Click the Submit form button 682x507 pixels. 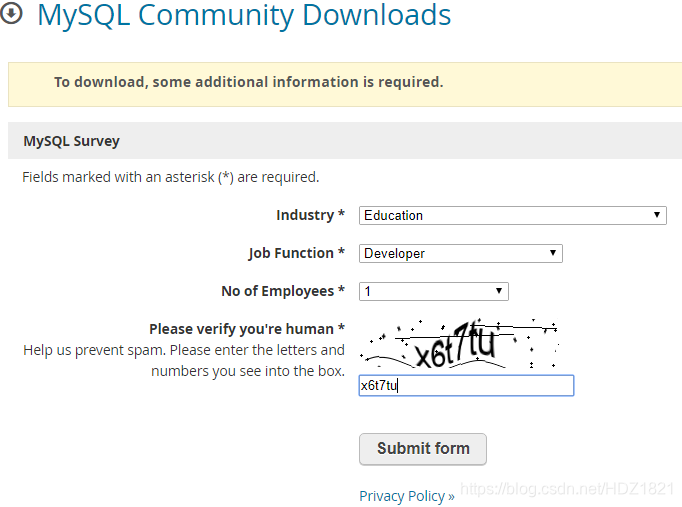click(423, 449)
